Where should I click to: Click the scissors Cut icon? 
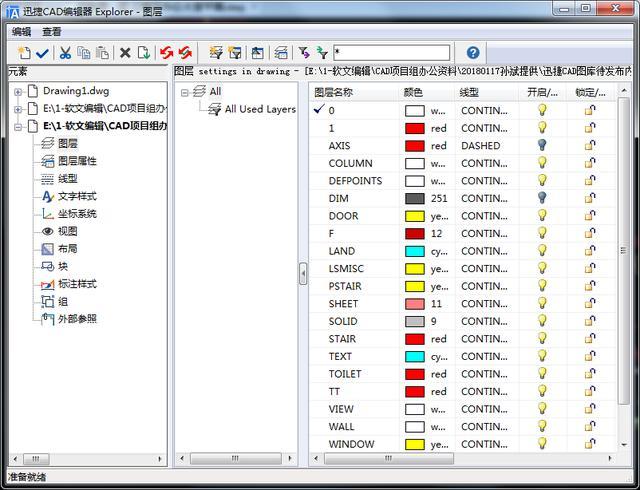pos(65,53)
